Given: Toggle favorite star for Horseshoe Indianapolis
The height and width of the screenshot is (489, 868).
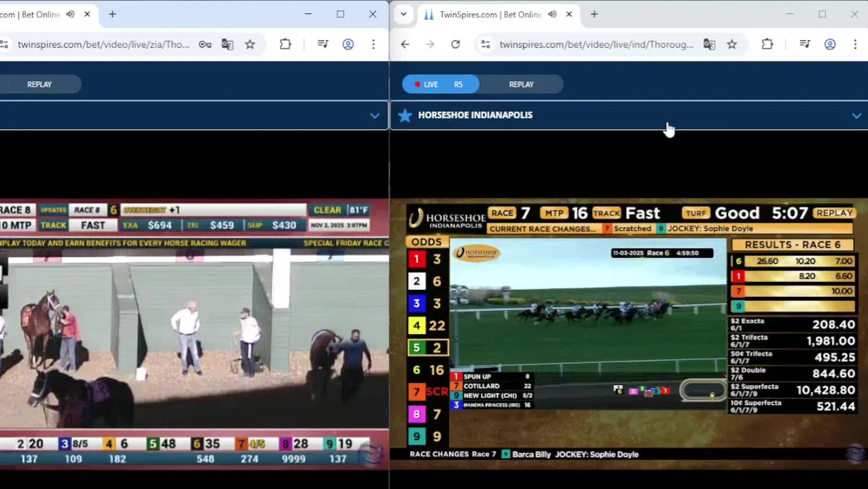Looking at the screenshot, I should (x=405, y=115).
